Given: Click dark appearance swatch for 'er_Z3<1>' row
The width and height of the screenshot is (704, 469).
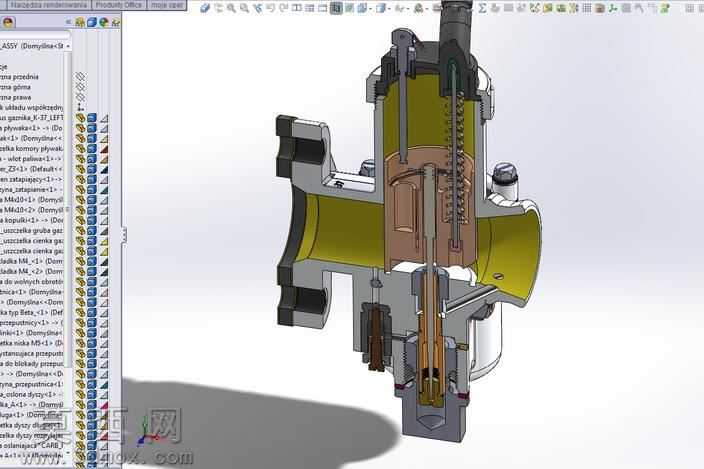Looking at the screenshot, I should pyautogui.click(x=104, y=169).
